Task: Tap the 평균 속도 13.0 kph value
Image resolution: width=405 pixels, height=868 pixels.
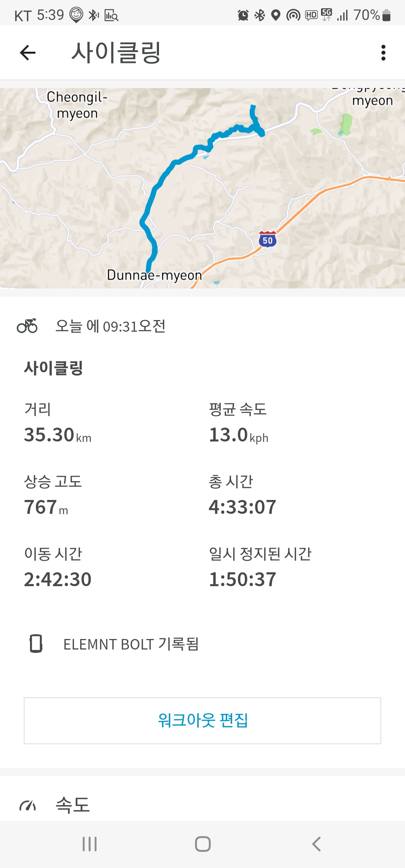Action: [x=238, y=435]
